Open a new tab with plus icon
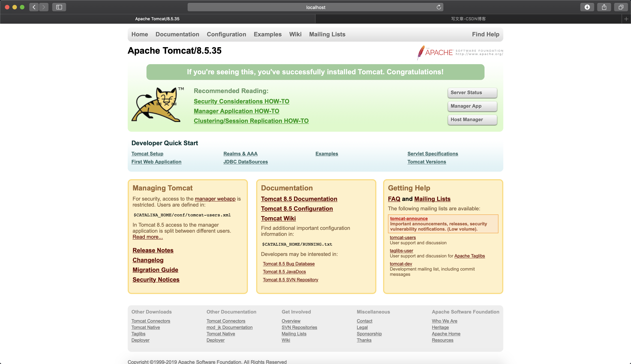 pyautogui.click(x=626, y=19)
